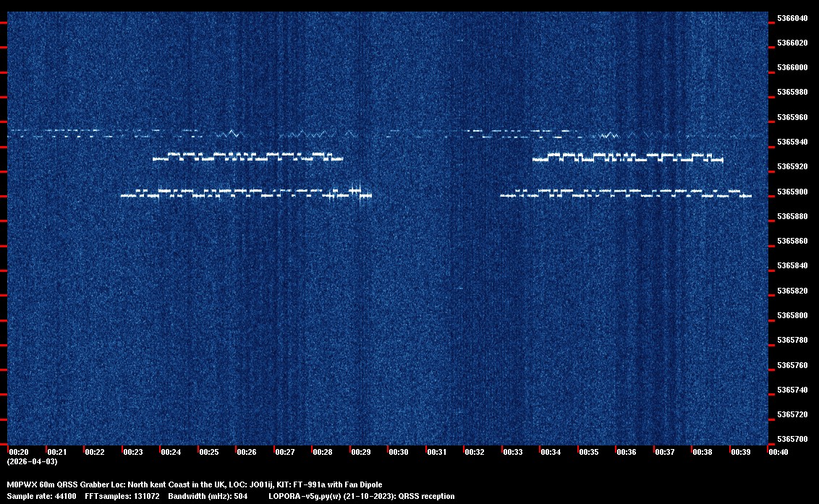Click the 00:20 time axis label

(19, 452)
